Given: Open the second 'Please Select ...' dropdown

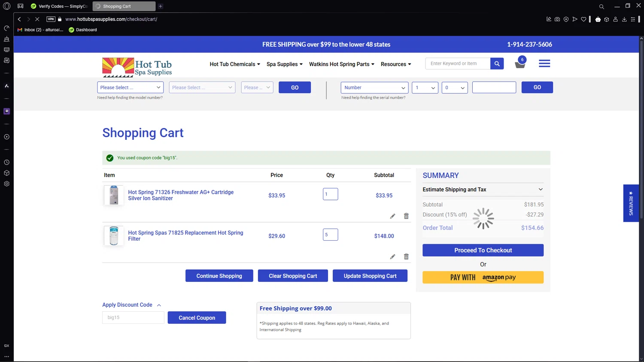Looking at the screenshot, I should [x=202, y=87].
